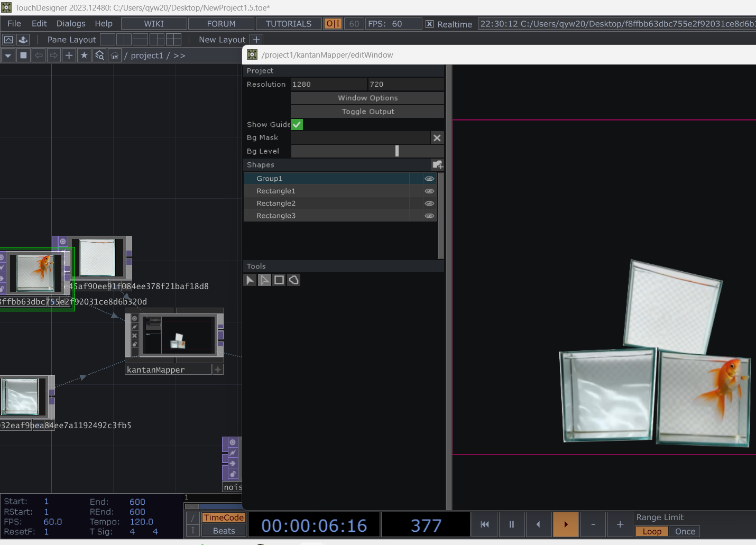Uncheck the Show Guide checkbox
Viewport: 756px width, 545px height.
point(296,124)
